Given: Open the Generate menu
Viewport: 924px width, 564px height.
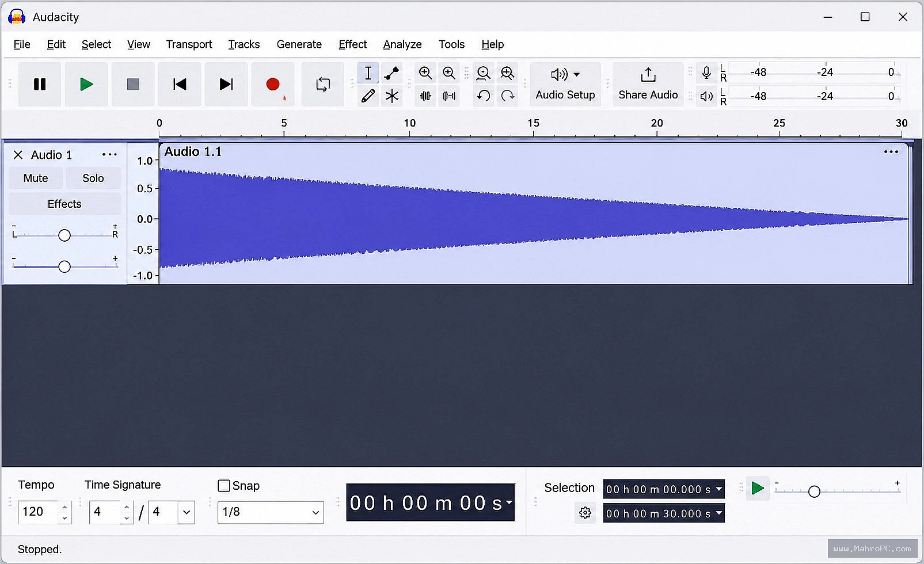Looking at the screenshot, I should coord(299,44).
